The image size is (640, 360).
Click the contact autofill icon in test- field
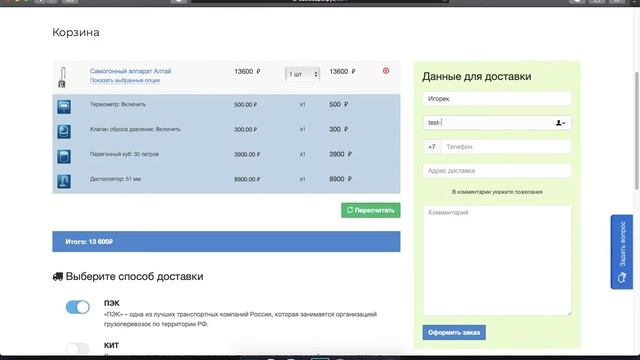click(x=560, y=123)
